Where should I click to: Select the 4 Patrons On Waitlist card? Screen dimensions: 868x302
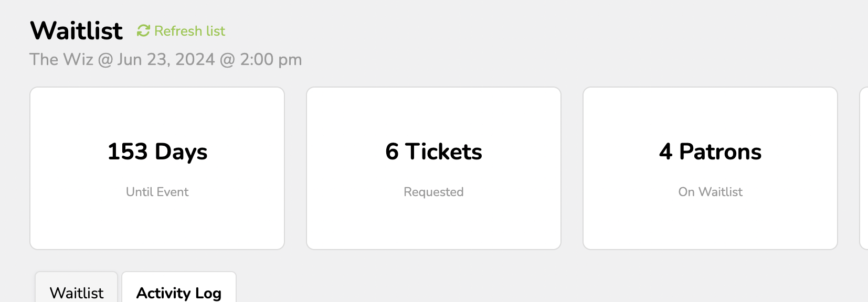[x=710, y=168]
